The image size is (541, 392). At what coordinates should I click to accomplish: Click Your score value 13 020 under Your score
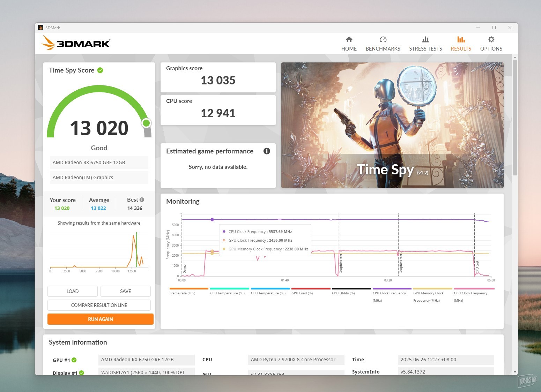pyautogui.click(x=62, y=208)
